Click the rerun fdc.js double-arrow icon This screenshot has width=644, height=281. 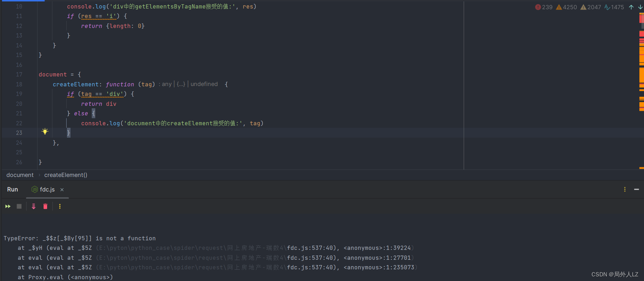click(x=8, y=206)
